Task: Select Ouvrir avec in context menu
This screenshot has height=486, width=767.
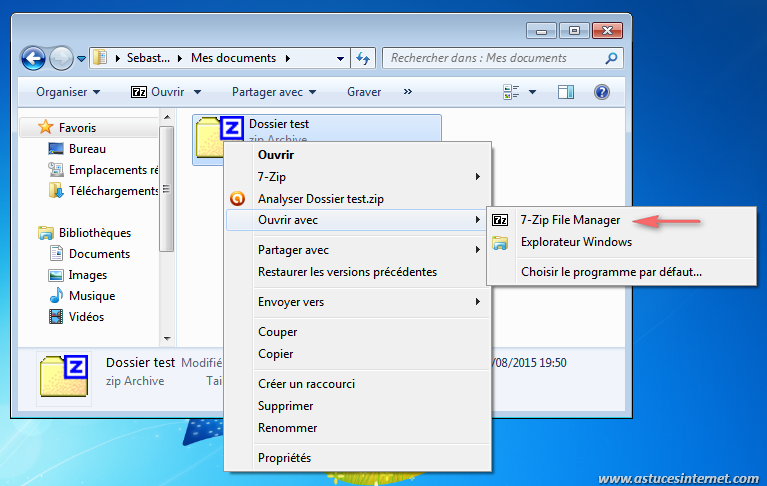Action: (358, 220)
